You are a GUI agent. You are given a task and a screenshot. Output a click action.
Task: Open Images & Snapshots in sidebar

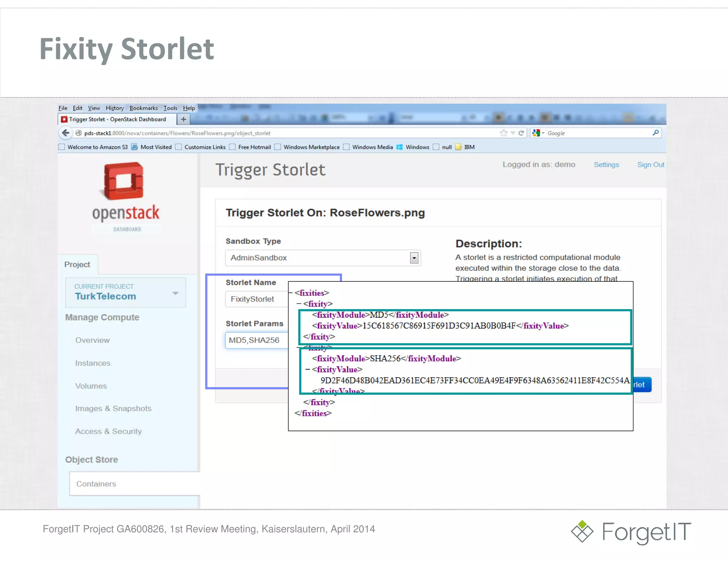(x=113, y=409)
